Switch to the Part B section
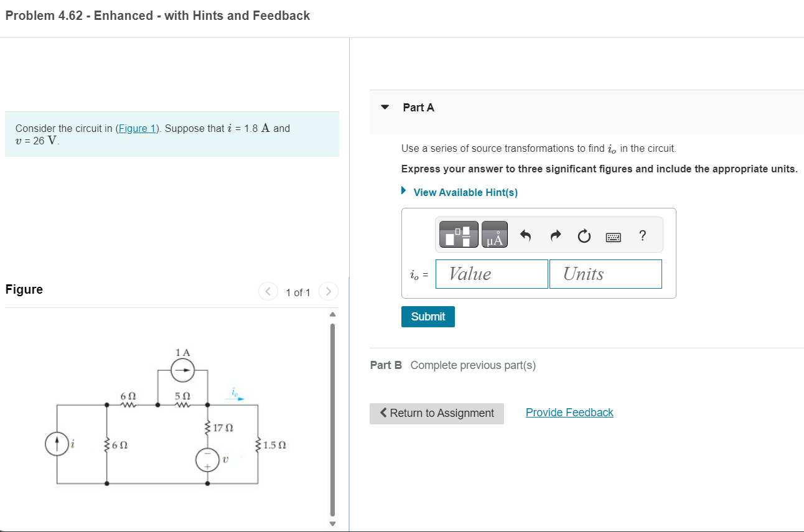 pyautogui.click(x=386, y=365)
